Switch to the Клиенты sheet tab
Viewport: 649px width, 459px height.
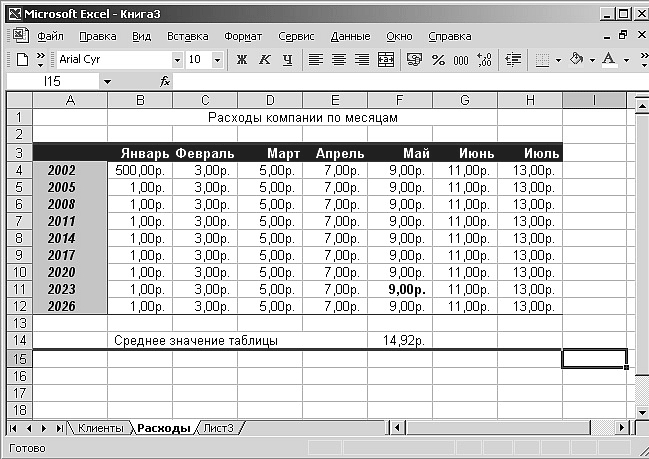[x=101, y=428]
